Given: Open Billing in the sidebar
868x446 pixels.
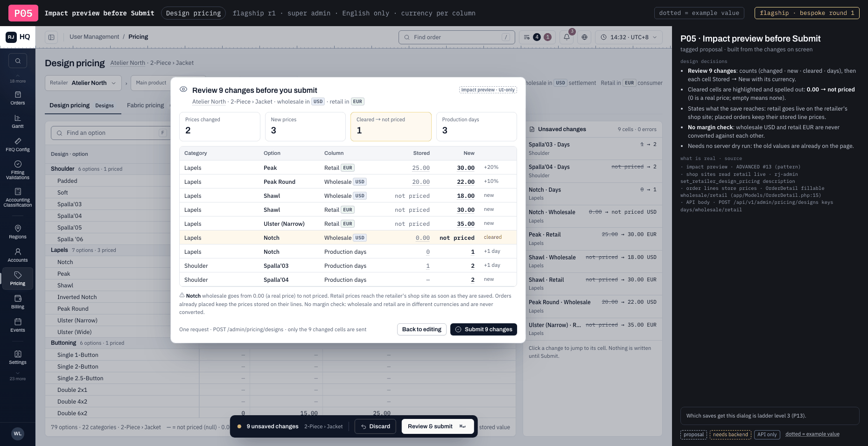Looking at the screenshot, I should [x=18, y=302].
